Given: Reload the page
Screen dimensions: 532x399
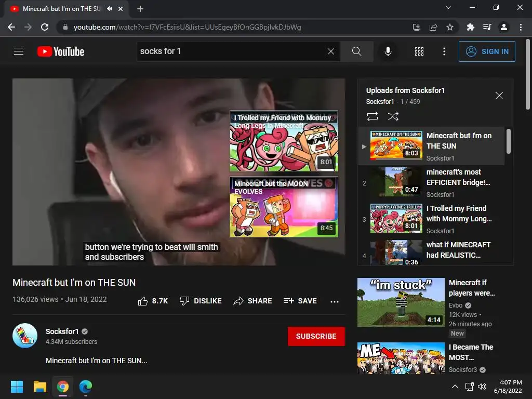Looking at the screenshot, I should (45, 27).
